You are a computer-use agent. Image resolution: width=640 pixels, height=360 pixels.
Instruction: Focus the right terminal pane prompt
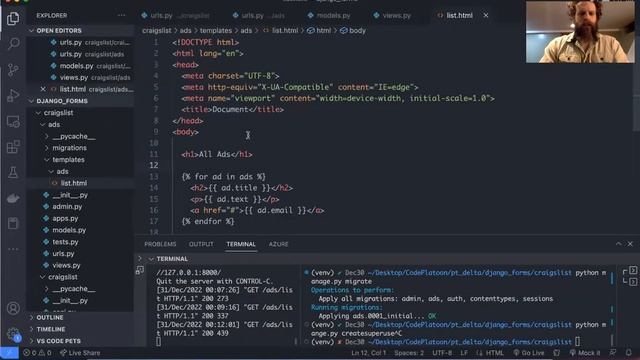tap(577, 342)
